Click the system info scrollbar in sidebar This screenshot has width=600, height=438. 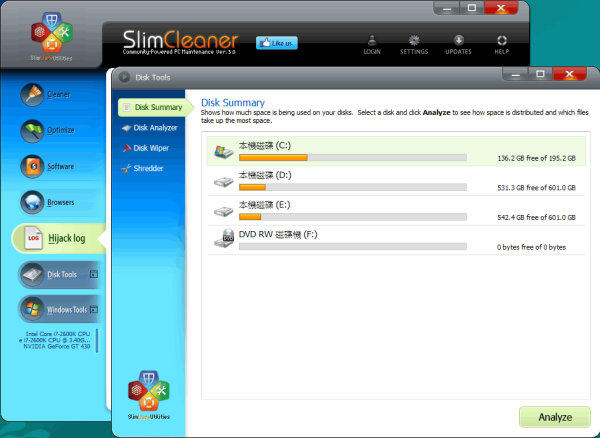coord(97,340)
